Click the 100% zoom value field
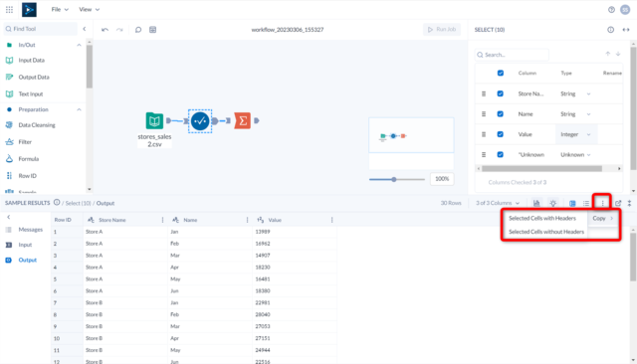This screenshot has height=364, width=637. pyautogui.click(x=442, y=179)
